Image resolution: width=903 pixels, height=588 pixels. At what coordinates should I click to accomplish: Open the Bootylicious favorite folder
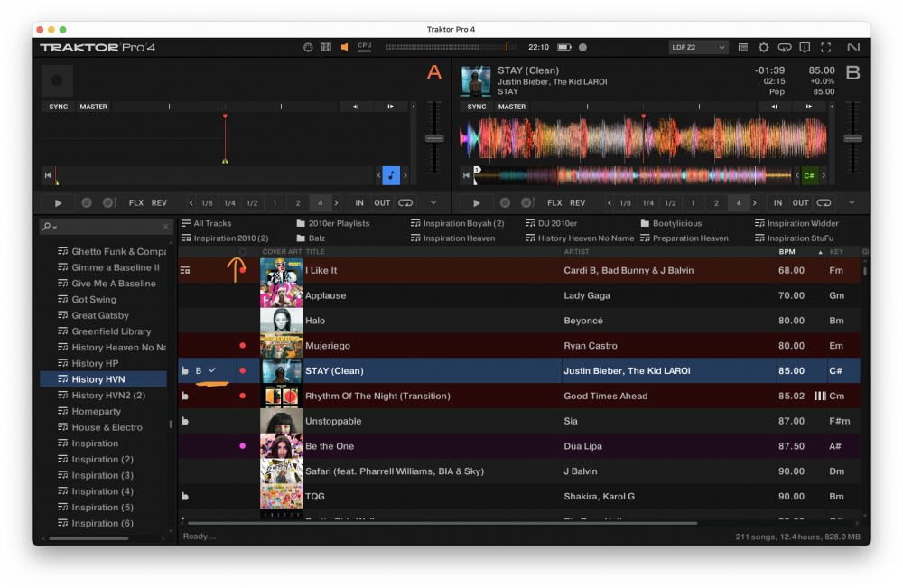coord(671,223)
